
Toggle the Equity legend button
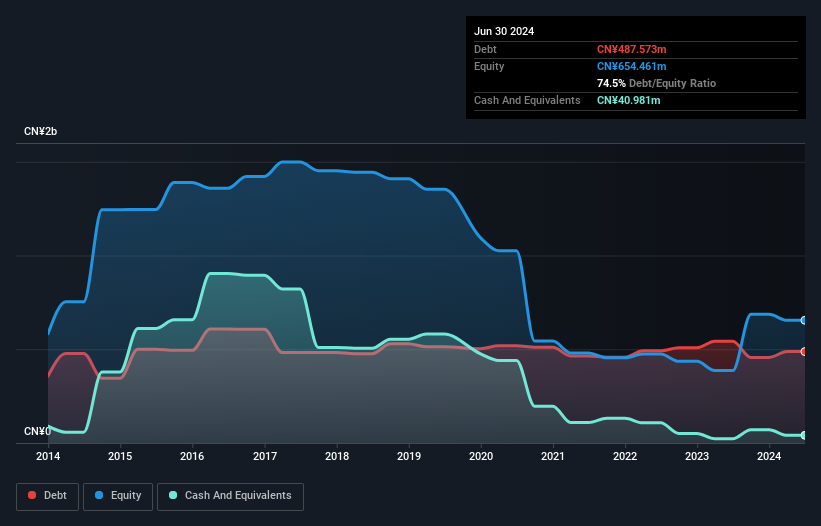(x=118, y=496)
